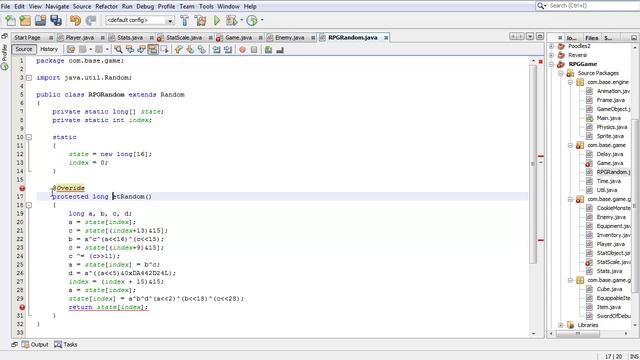Screen dimensions: 640x360
Task: Select Enemy.java in project tree
Action: tap(611, 217)
